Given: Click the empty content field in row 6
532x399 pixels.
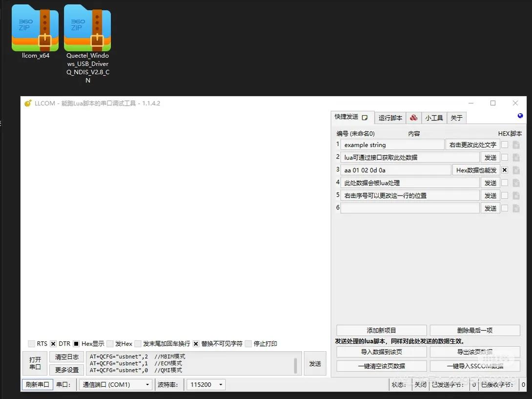Looking at the screenshot, I should 410,208.
